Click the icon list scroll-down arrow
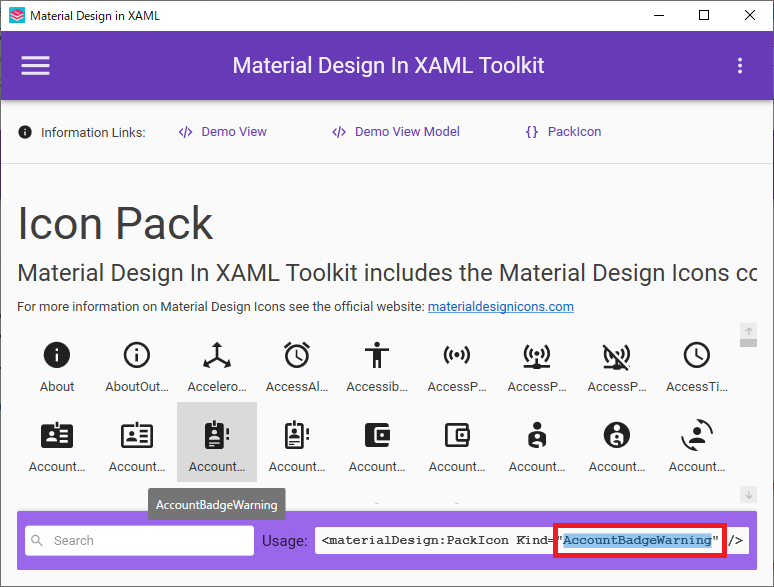The height and width of the screenshot is (587, 774). [x=748, y=495]
